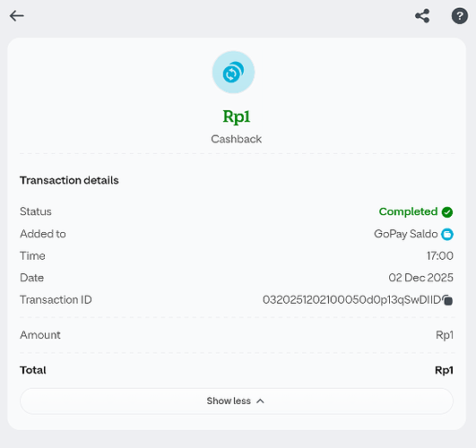Click the 02 Dec 2025 date value
The image size is (476, 448).
420,278
